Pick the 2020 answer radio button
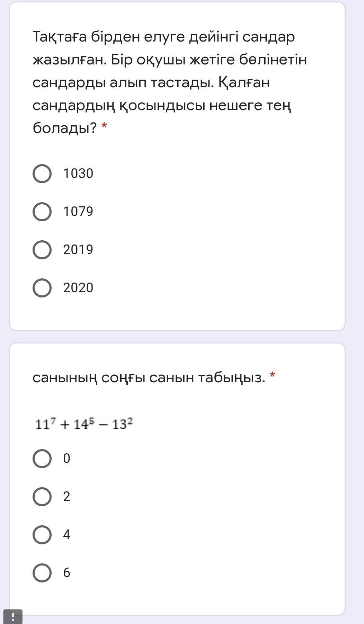 (x=42, y=288)
